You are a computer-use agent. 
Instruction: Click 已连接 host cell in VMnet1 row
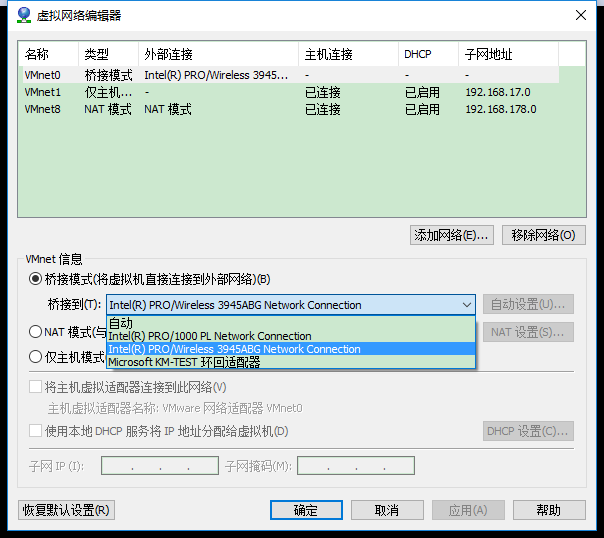(x=323, y=92)
